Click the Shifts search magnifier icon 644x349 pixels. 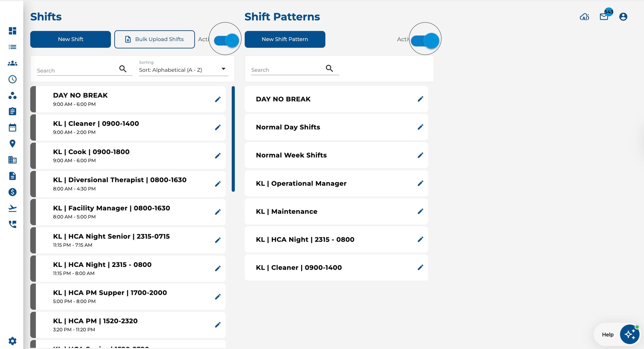click(123, 69)
